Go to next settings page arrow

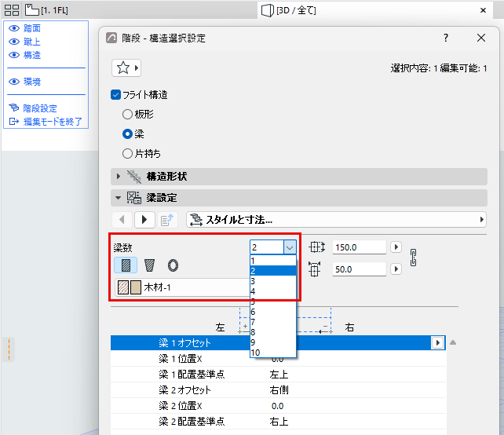coord(144,220)
